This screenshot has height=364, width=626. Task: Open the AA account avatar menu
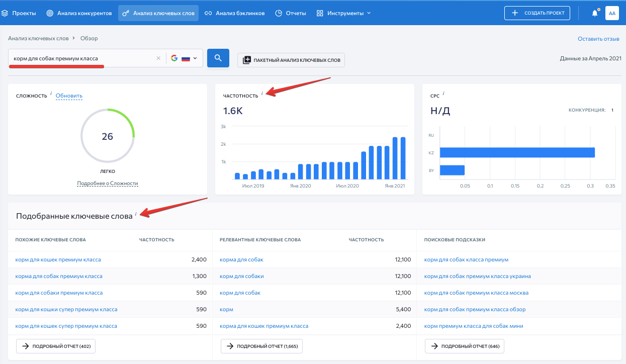click(x=612, y=13)
